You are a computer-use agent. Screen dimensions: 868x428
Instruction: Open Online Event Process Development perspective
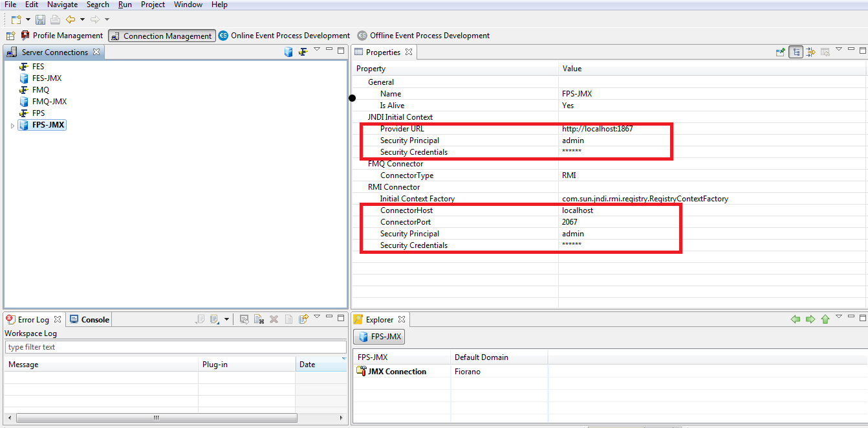[x=285, y=36]
